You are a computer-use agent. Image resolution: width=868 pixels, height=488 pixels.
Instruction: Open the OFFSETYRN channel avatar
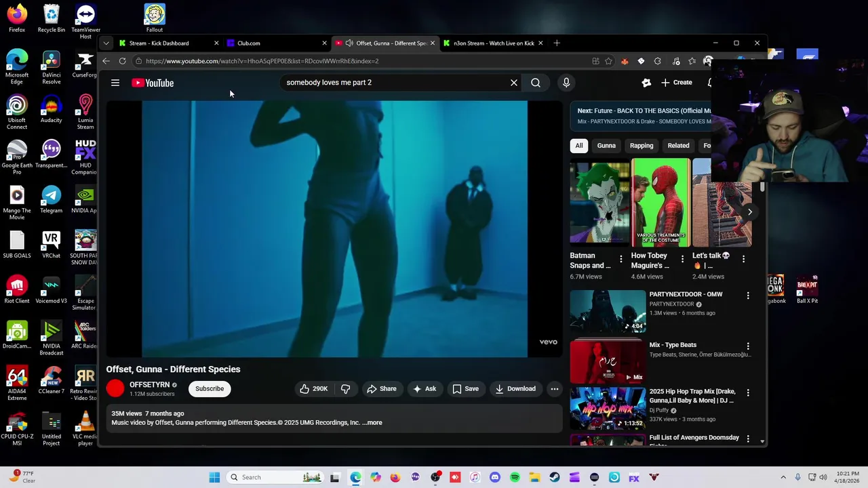[115, 388]
